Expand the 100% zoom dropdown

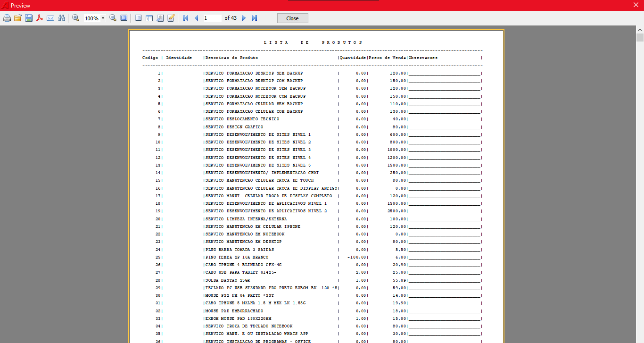103,18
